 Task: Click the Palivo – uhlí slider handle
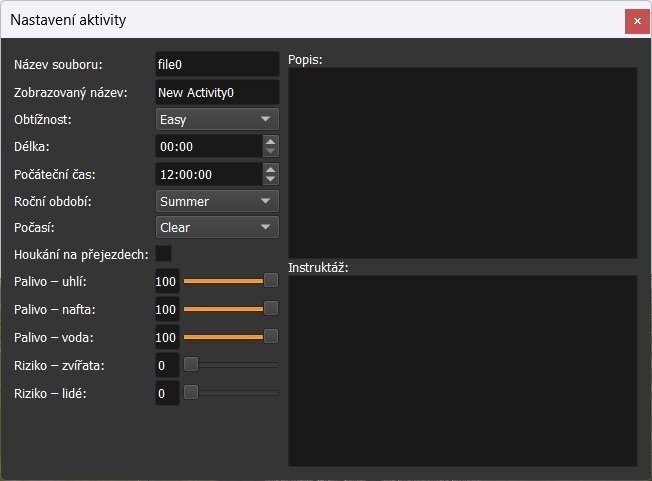270,281
